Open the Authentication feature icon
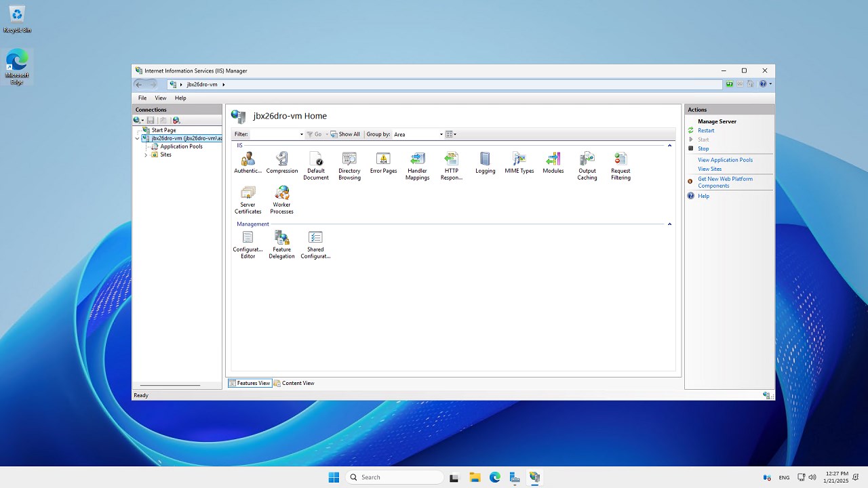This screenshot has height=488, width=868. pyautogui.click(x=248, y=159)
